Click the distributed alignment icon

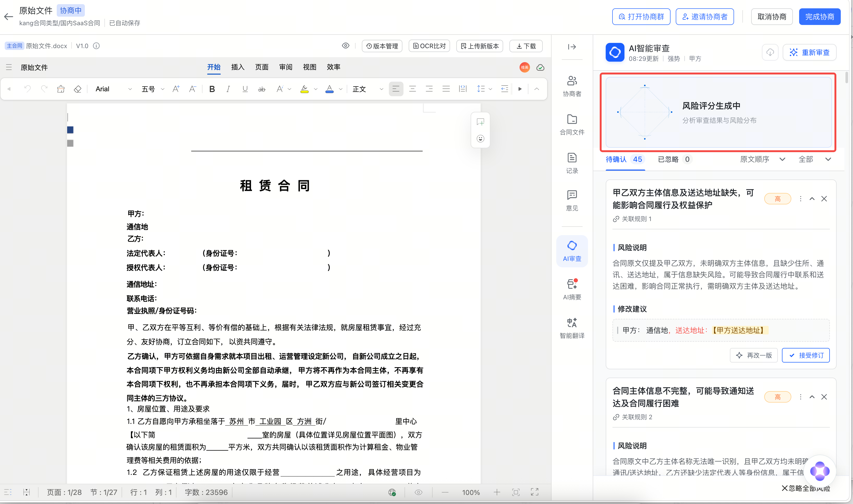[x=463, y=89]
